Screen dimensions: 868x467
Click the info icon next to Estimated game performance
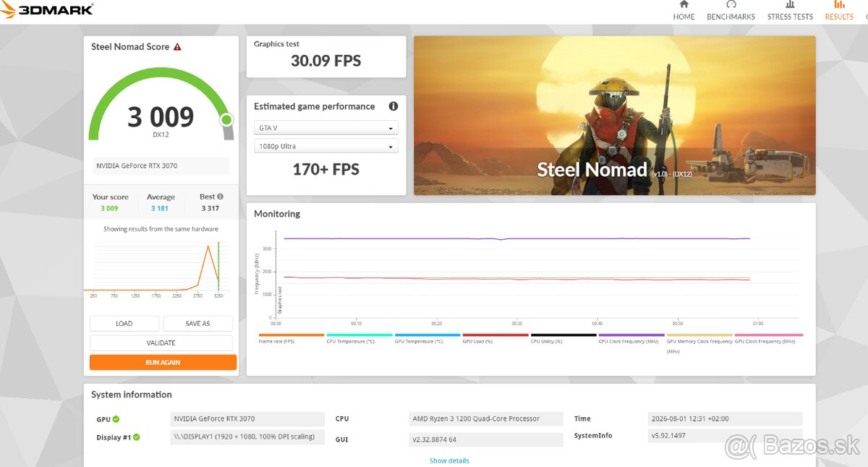tap(393, 106)
